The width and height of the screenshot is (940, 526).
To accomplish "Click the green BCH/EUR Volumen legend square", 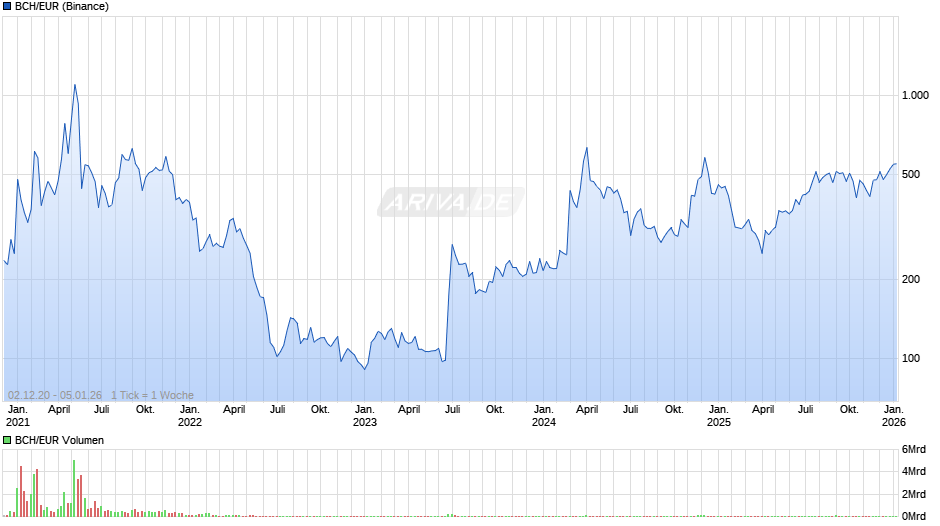I will click(7, 440).
